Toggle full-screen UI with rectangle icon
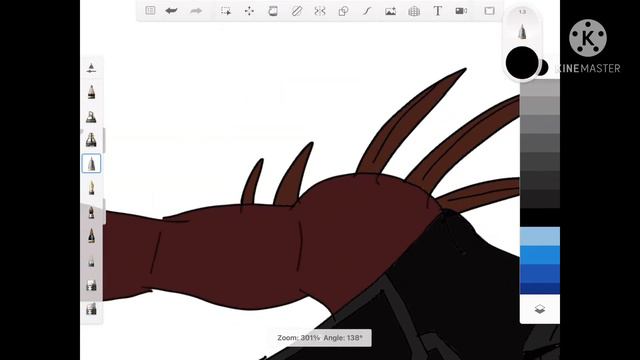This screenshot has height=360, width=640. (489, 11)
